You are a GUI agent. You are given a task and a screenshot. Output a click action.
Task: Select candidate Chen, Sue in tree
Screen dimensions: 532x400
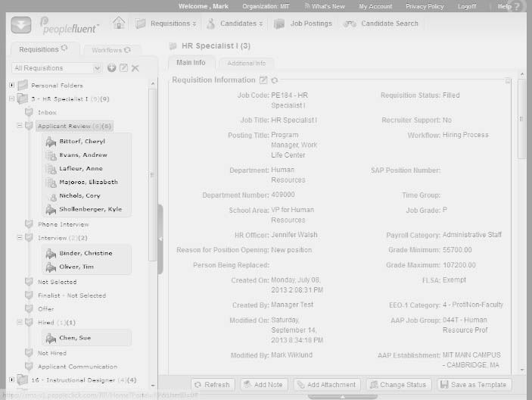click(75, 338)
